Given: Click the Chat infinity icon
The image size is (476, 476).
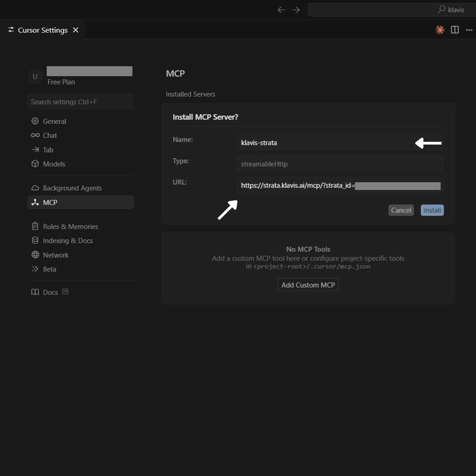Looking at the screenshot, I should 35,135.
